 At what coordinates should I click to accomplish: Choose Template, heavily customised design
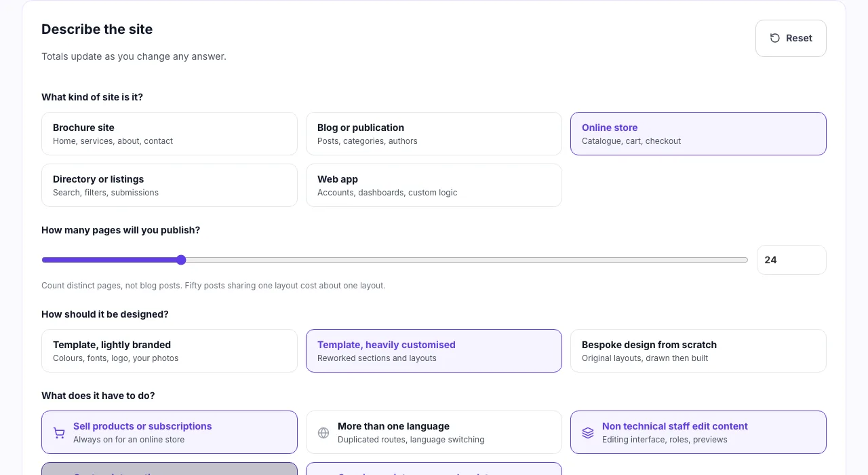click(x=434, y=351)
